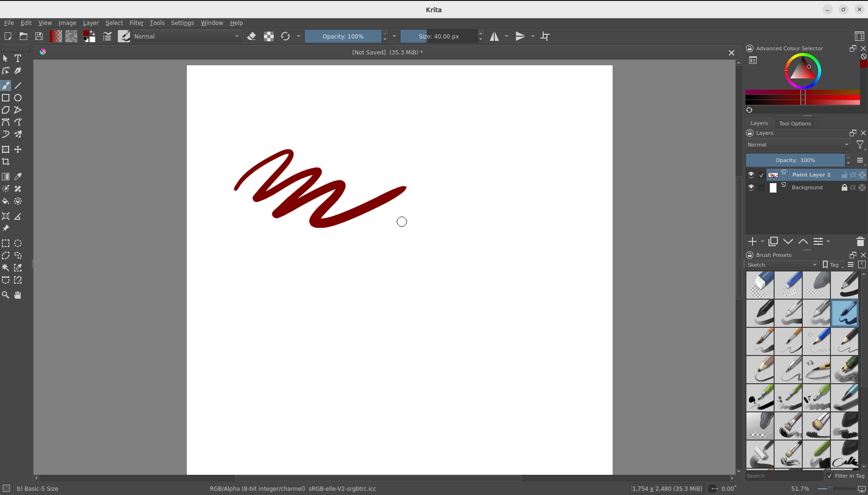Screen dimensions: 868x495
Task: Hide Paint Layer 1 visibility eye
Action: [751, 175]
